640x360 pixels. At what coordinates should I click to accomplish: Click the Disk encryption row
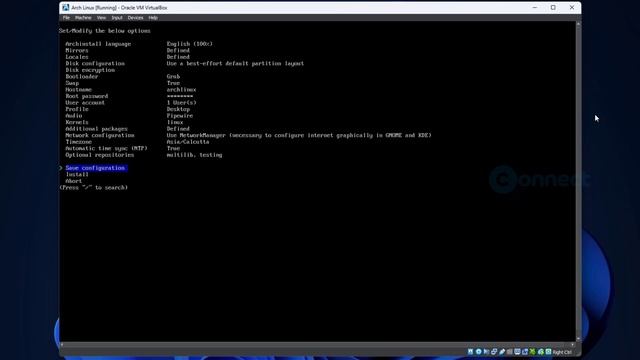pyautogui.click(x=90, y=70)
